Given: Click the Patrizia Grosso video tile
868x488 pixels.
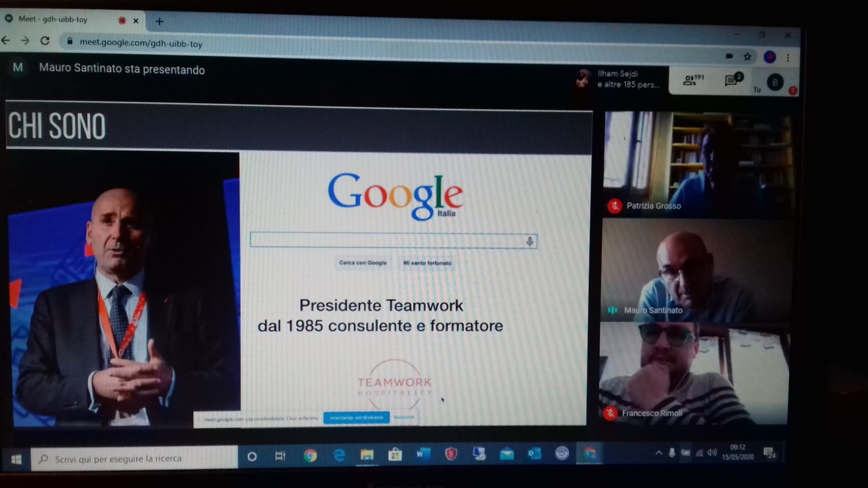Looking at the screenshot, I should pyautogui.click(x=698, y=163).
